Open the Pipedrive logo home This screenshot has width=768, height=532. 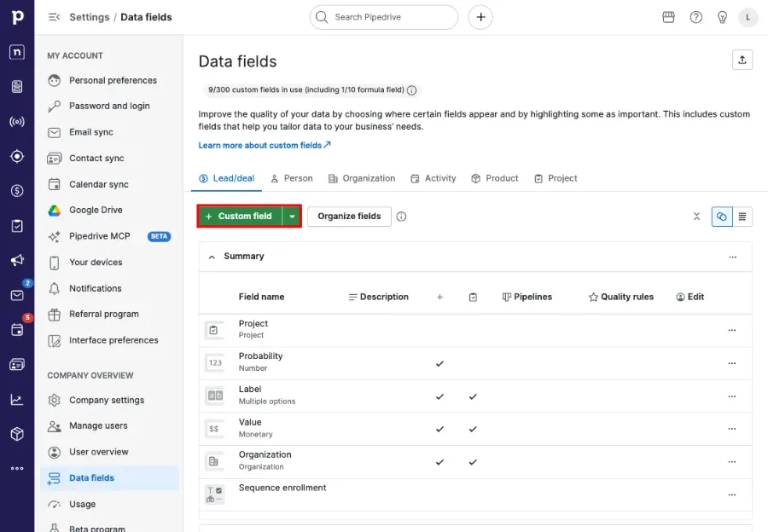17,17
